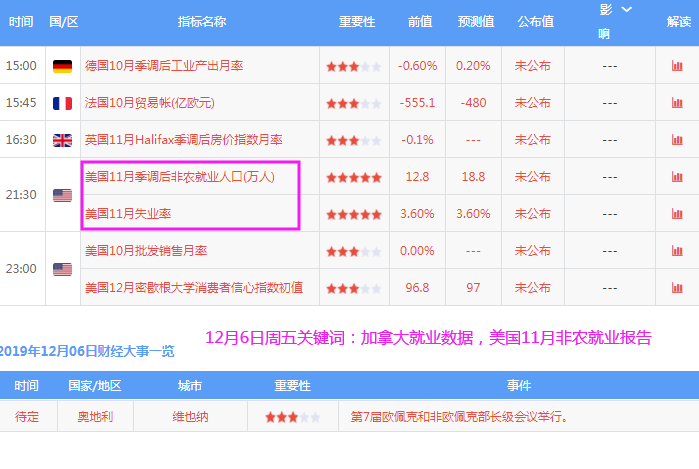Click the 解读 column header
Image resolution: width=699 pixels, height=469 pixels.
tap(679, 21)
